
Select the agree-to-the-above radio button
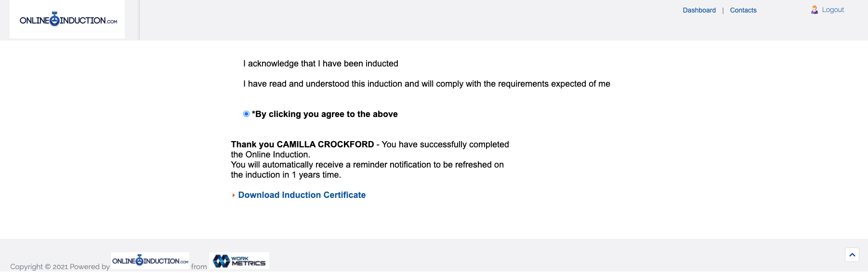[246, 114]
